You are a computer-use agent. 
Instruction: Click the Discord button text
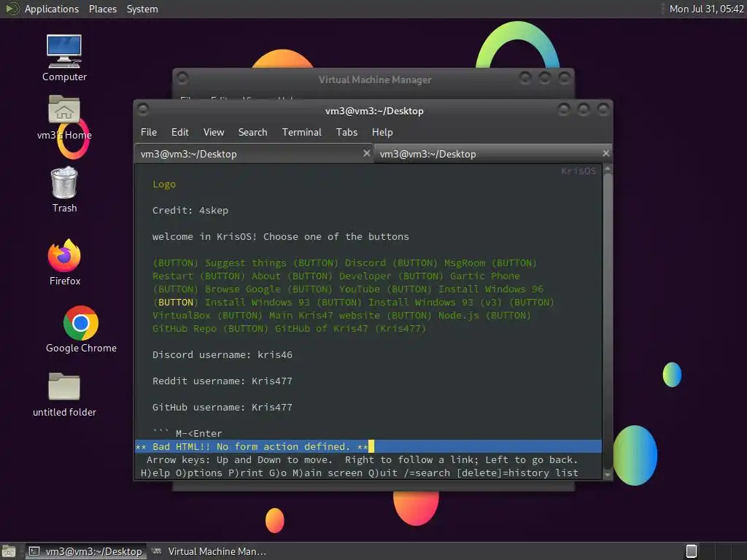[x=365, y=262]
